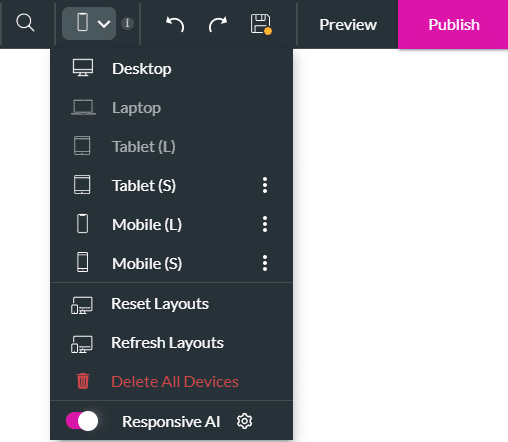The width and height of the screenshot is (508, 442).
Task: Click the pink Publish button
Action: [453, 24]
